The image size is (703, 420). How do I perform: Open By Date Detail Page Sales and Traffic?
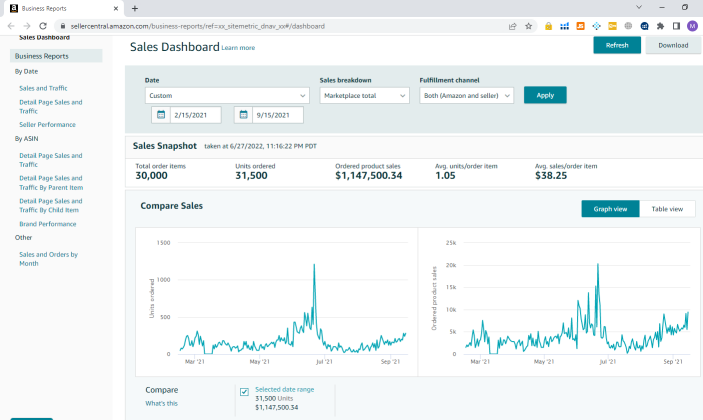tap(51, 107)
